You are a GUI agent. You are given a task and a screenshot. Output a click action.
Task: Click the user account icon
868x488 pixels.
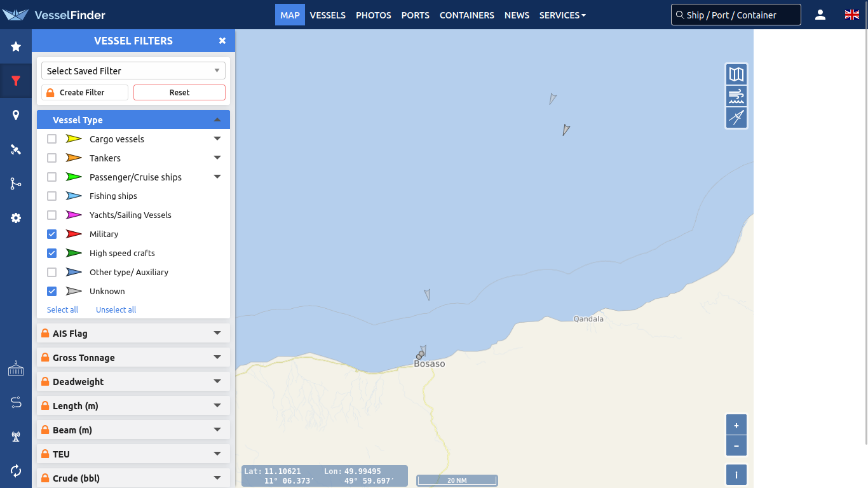pos(820,15)
